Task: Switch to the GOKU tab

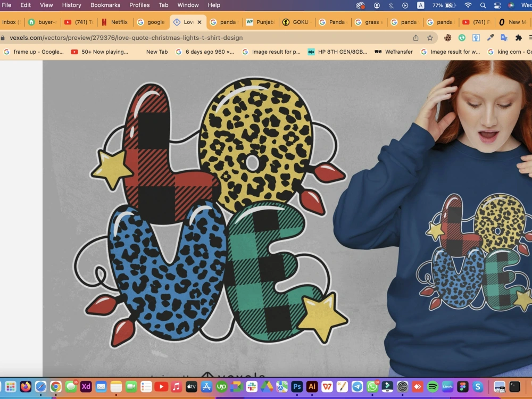Action: pyautogui.click(x=297, y=22)
